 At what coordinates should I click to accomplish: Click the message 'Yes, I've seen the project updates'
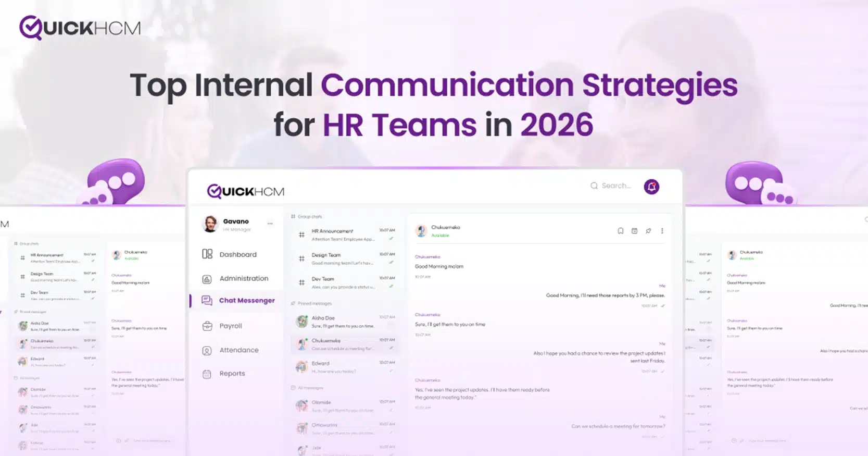tap(482, 393)
